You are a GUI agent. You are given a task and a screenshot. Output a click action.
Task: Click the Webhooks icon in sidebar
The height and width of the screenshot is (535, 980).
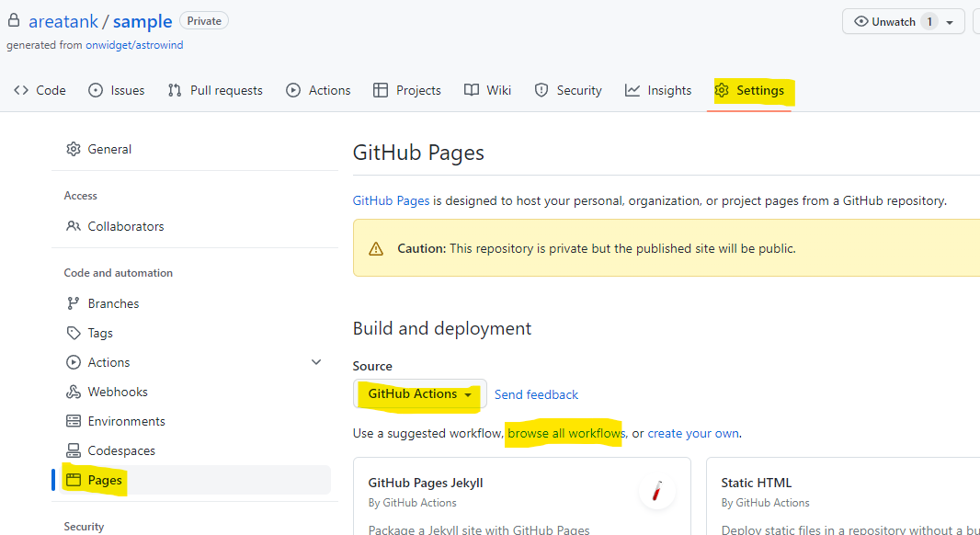[74, 392]
